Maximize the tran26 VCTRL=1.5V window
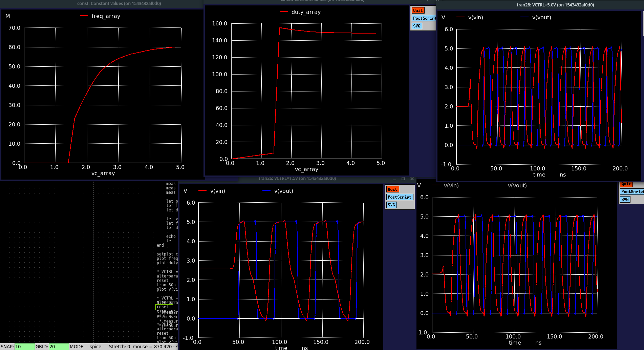 coord(403,179)
